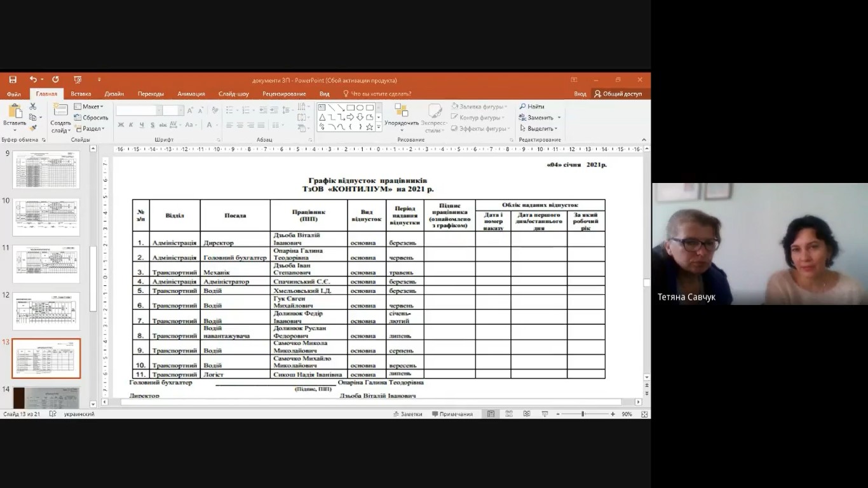Switch to the Дизайн tab
868x488 pixels.
click(114, 94)
